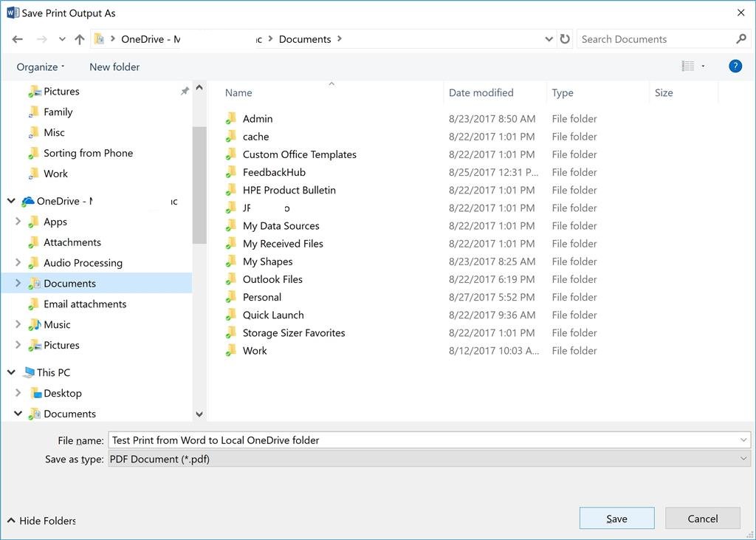Click the Admin folder icon
This screenshot has height=540, width=756.
pos(231,118)
